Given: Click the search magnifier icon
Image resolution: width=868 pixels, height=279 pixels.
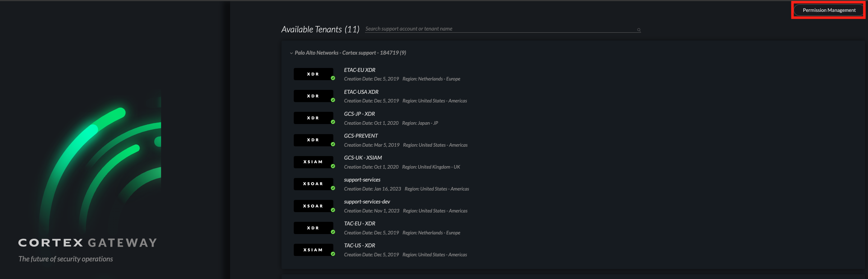Looking at the screenshot, I should coord(639,30).
